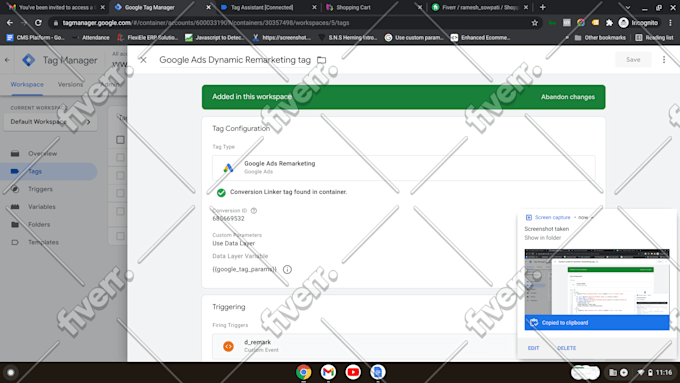680x383 pixels.
Task: Click the Variables sidebar icon
Action: (15, 207)
